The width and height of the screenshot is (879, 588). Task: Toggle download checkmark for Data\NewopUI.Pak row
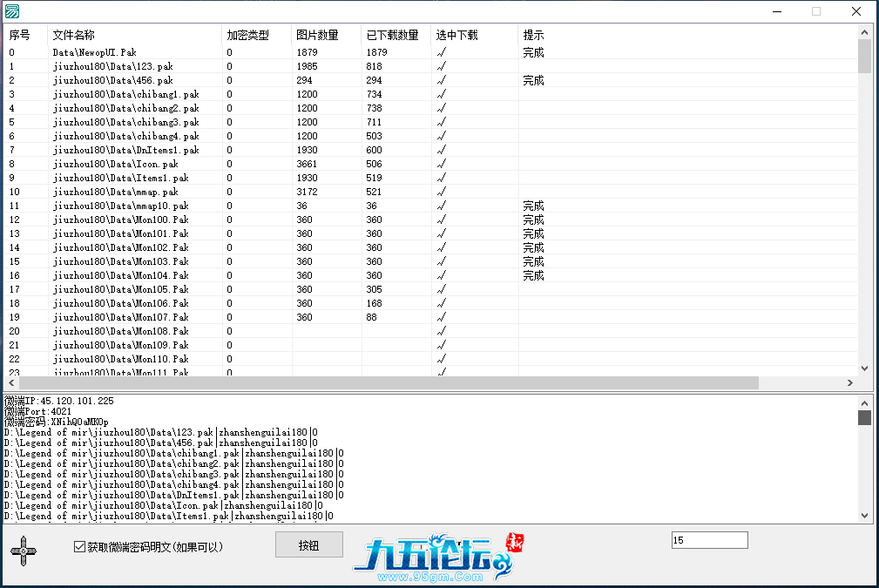click(442, 52)
